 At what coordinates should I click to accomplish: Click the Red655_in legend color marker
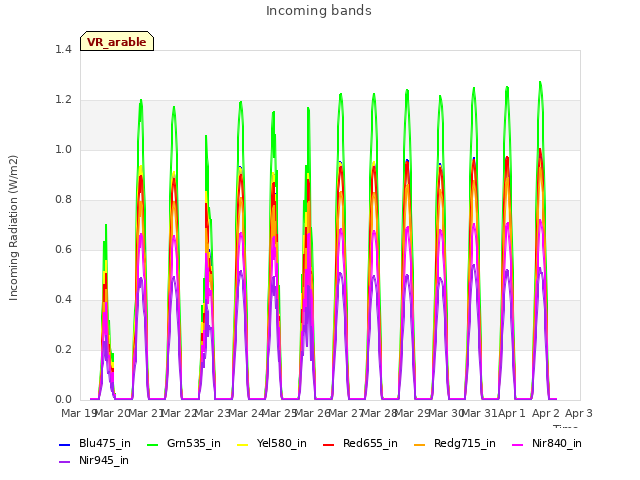tap(329, 444)
